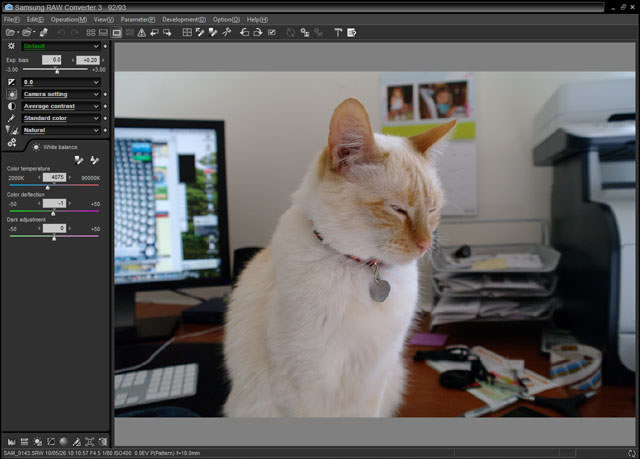Expand the 'Camera setting' white balance dropdown
The height and width of the screenshot is (459, 640).
[62, 94]
